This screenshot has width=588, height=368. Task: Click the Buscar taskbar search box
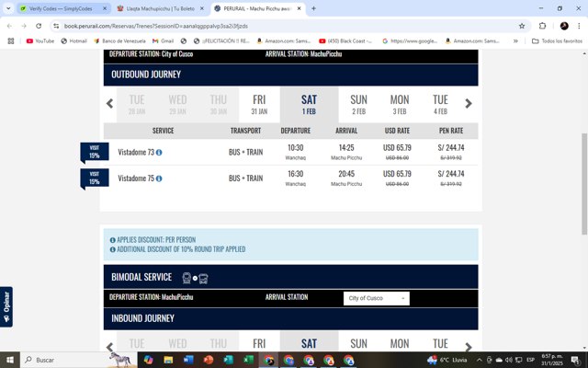(79, 360)
